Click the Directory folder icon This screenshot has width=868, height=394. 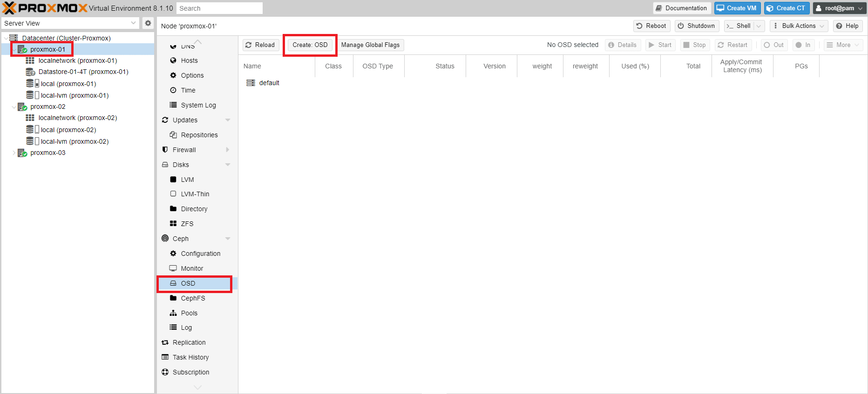pyautogui.click(x=173, y=209)
